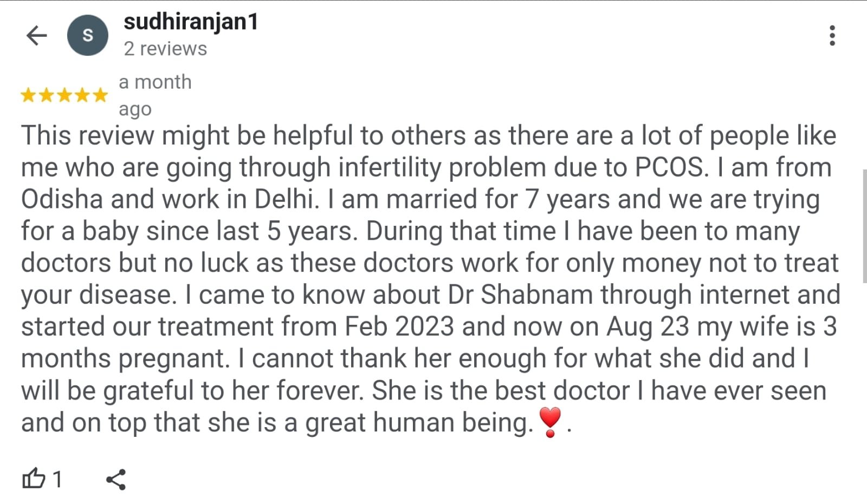Click the reviewer header area
867x504 pixels.
tap(163, 35)
